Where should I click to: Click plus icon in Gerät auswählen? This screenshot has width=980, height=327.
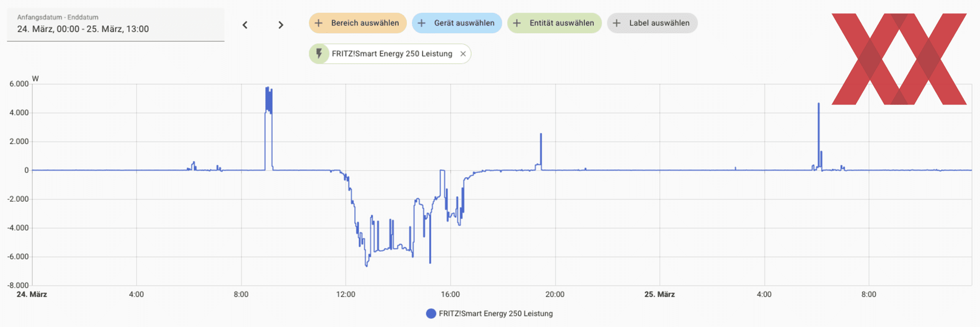[422, 23]
